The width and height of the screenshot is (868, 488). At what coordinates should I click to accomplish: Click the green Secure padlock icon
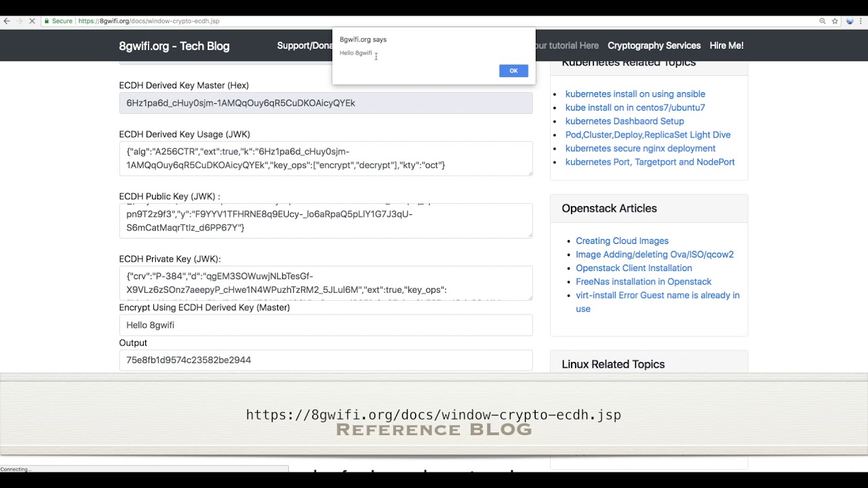pyautogui.click(x=47, y=21)
